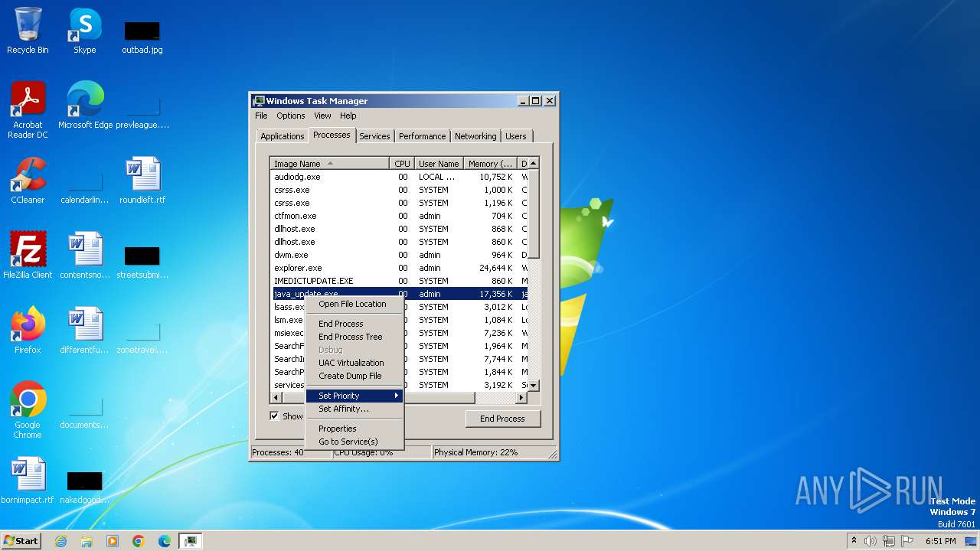The image size is (980, 551).
Task: Open the prevleague desktop file
Action: pyautogui.click(x=142, y=112)
